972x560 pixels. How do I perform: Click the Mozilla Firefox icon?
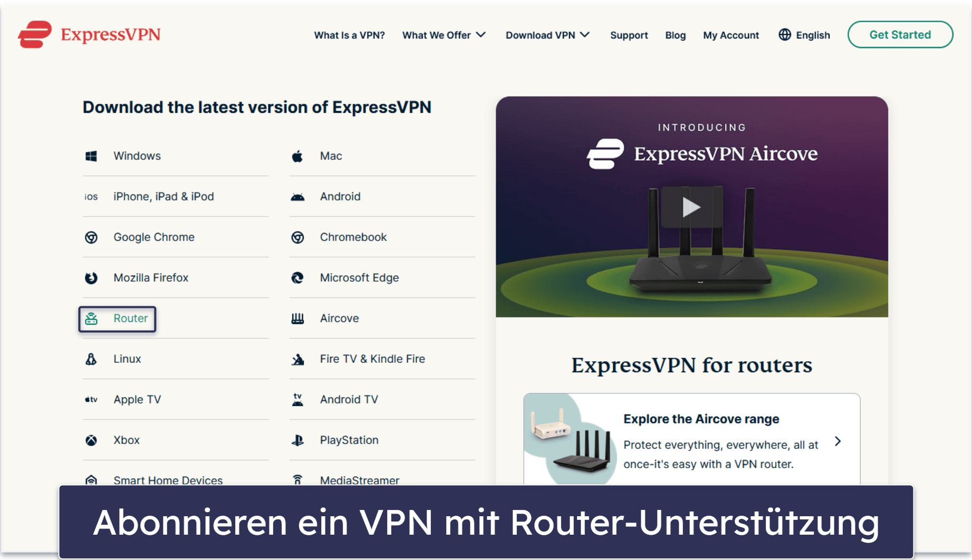(x=91, y=278)
